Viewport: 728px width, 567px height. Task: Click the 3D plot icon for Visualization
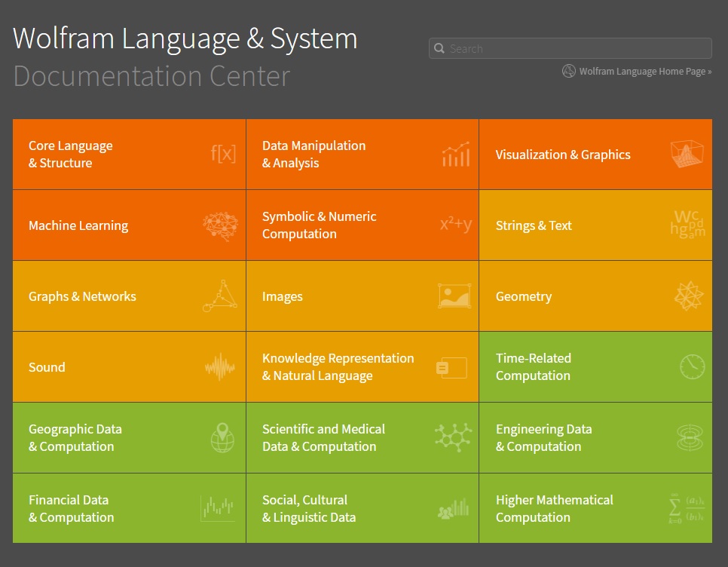[687, 154]
